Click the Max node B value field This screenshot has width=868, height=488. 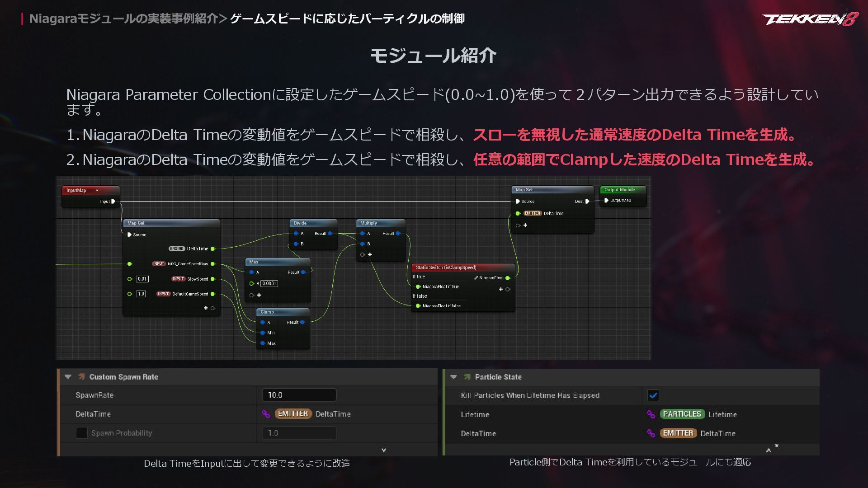coord(269,283)
